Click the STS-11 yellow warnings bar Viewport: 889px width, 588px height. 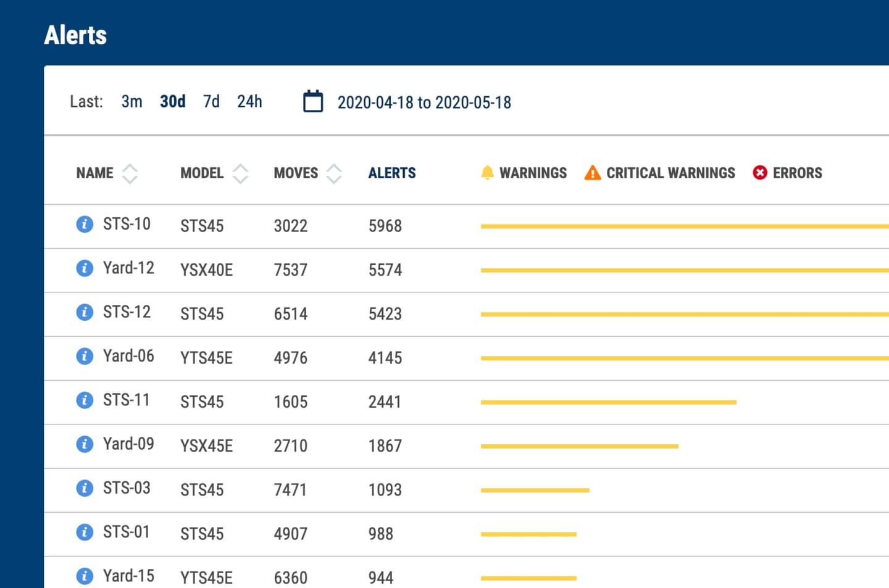pos(608,402)
